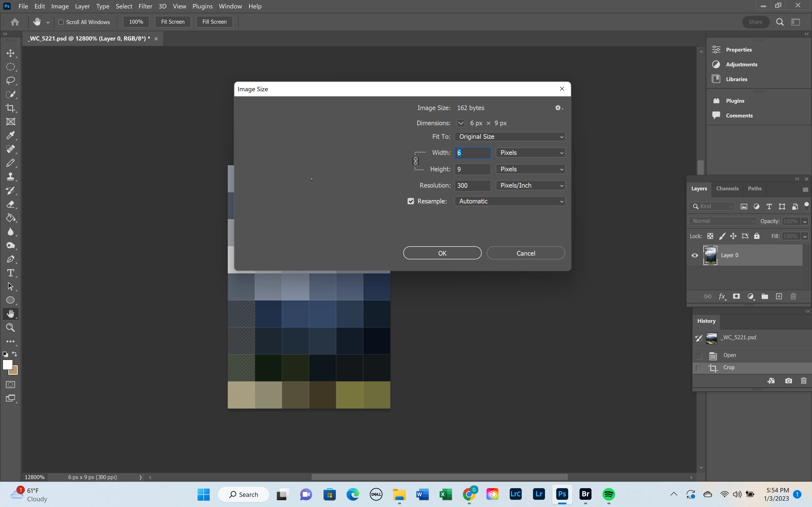Screen dimensions: 812x507
Task: Open Image Size dialog gear settings
Action: [x=558, y=108]
